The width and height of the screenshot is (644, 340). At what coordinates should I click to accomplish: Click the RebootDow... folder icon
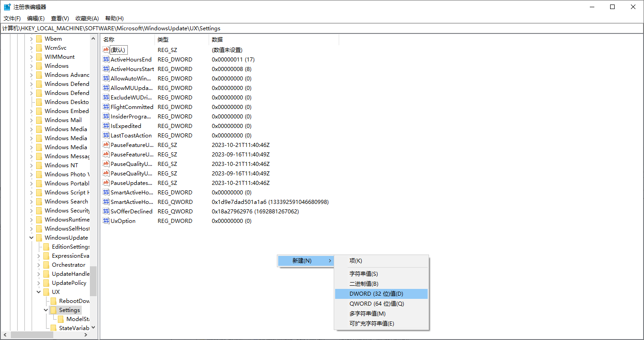[x=53, y=301]
